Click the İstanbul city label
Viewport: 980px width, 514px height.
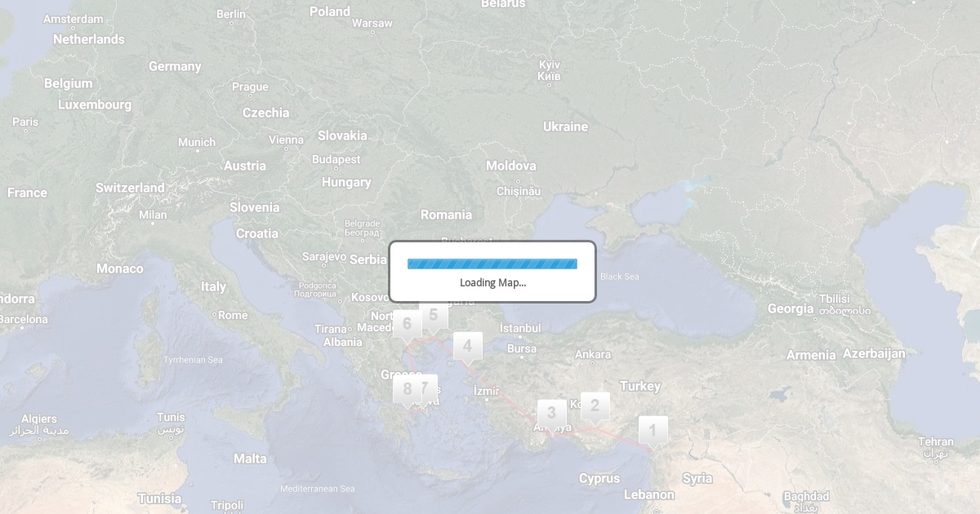520,328
